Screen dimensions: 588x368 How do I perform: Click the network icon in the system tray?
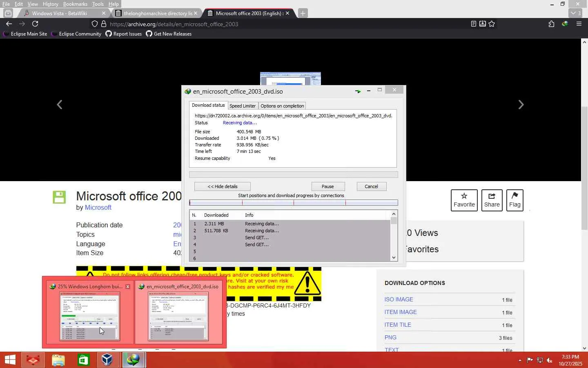click(539, 360)
